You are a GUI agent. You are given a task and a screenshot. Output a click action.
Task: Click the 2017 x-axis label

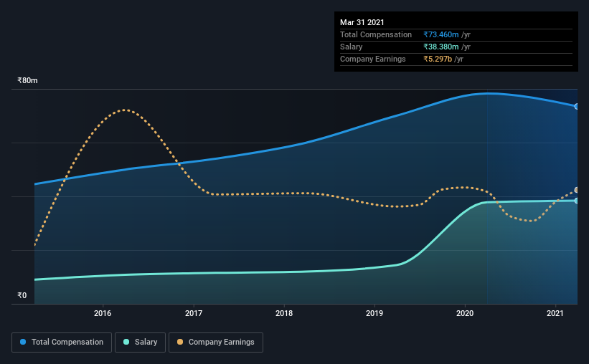(194, 313)
